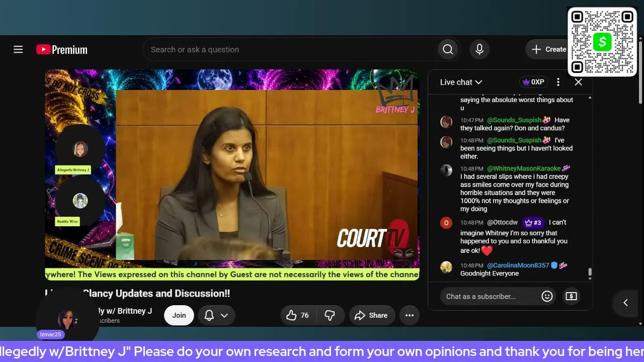Click the 10:48PM timestamp on Ottocdw message
Viewport: 644px width, 362px height.
click(471, 222)
